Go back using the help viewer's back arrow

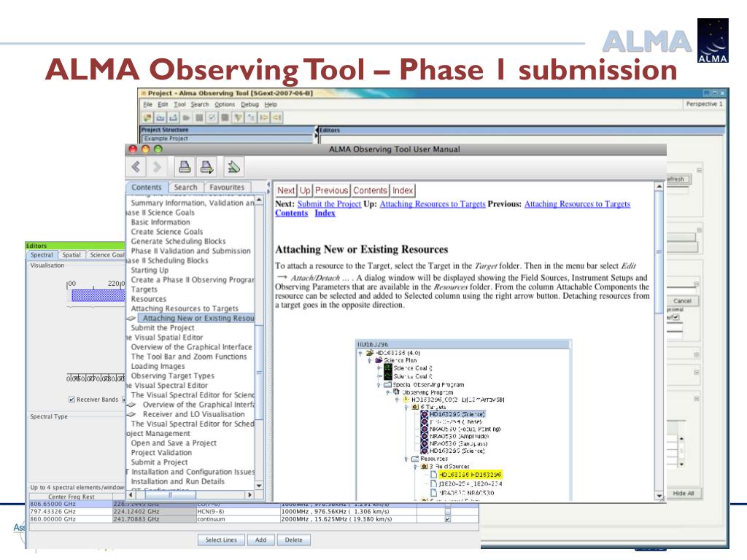(x=136, y=167)
